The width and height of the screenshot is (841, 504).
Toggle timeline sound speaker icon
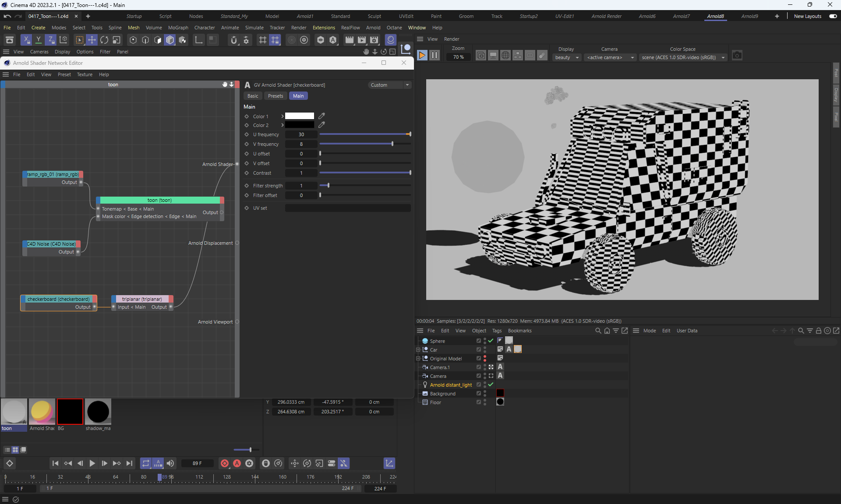click(x=170, y=463)
